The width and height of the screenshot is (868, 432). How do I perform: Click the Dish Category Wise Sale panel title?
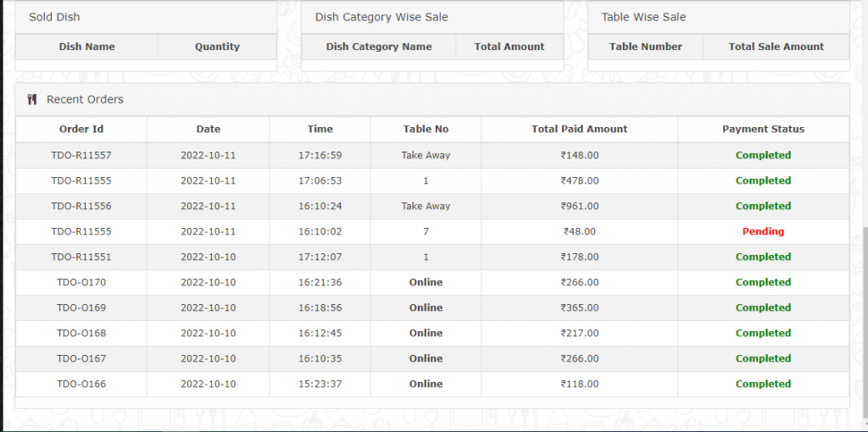point(381,17)
